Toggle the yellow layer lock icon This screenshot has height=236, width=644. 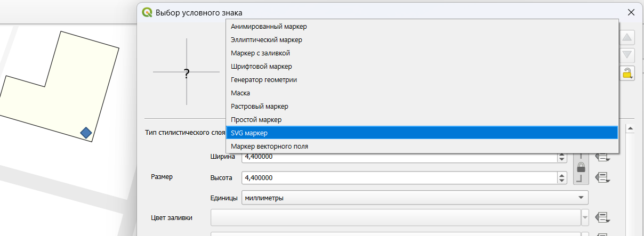click(627, 73)
